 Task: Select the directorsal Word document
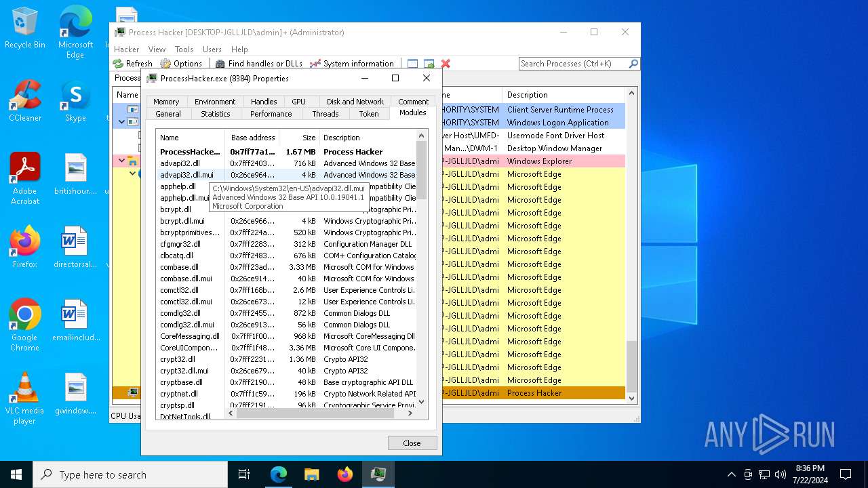pyautogui.click(x=75, y=247)
